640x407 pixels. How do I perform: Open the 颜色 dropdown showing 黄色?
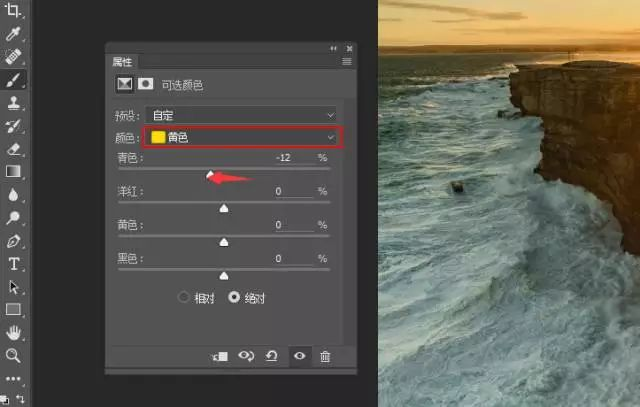[x=242, y=137]
